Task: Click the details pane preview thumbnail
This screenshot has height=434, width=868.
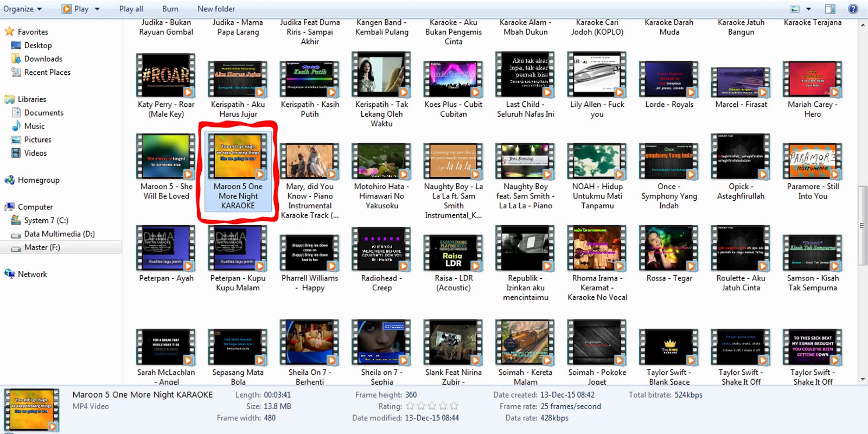Action: tap(31, 410)
